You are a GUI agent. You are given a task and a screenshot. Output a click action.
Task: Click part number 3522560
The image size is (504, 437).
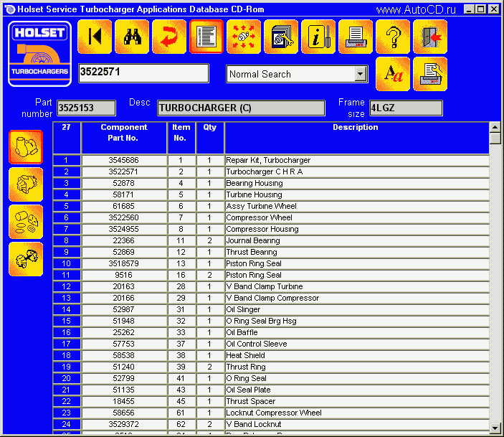pyautogui.click(x=123, y=217)
